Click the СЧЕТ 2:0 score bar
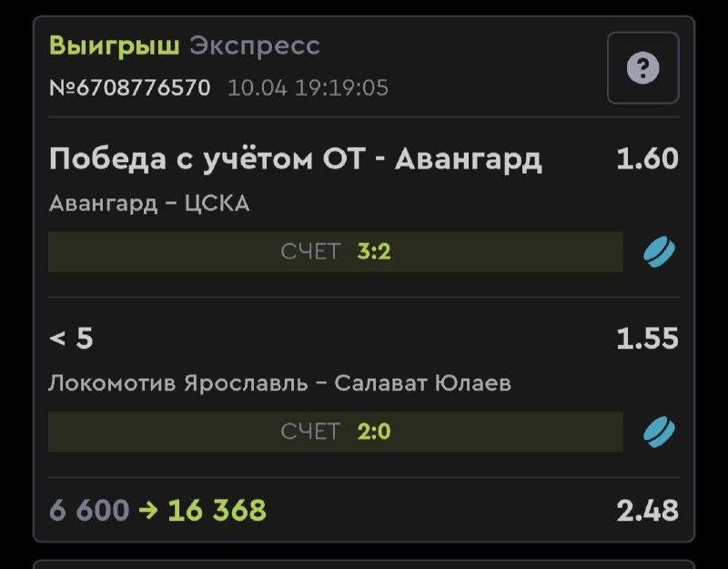This screenshot has height=569, width=728. click(335, 431)
